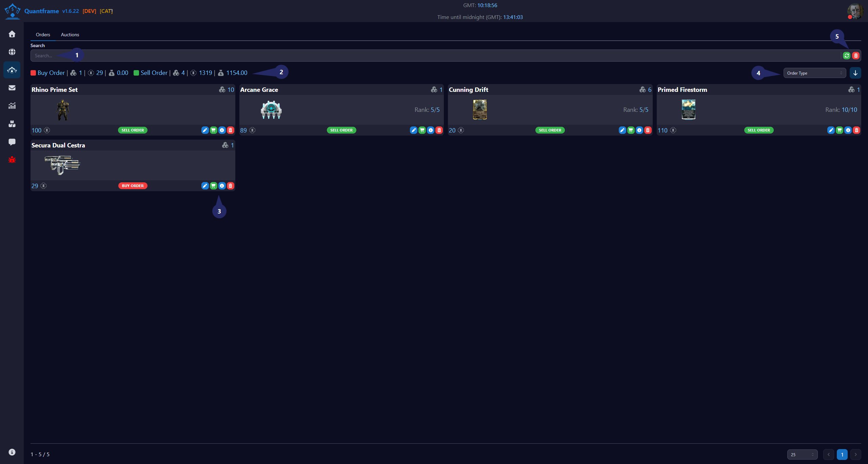Click the Arcane Grace item image
Image resolution: width=868 pixels, height=464 pixels.
pos(271,110)
